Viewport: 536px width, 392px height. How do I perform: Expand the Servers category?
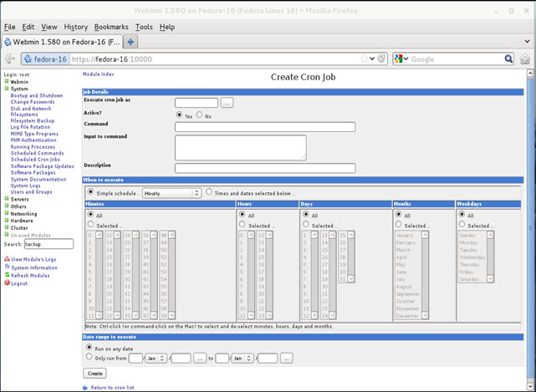[7, 199]
